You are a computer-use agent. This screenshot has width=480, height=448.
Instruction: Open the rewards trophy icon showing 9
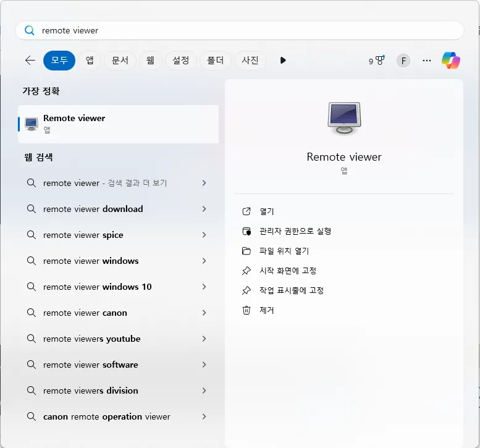(x=377, y=61)
